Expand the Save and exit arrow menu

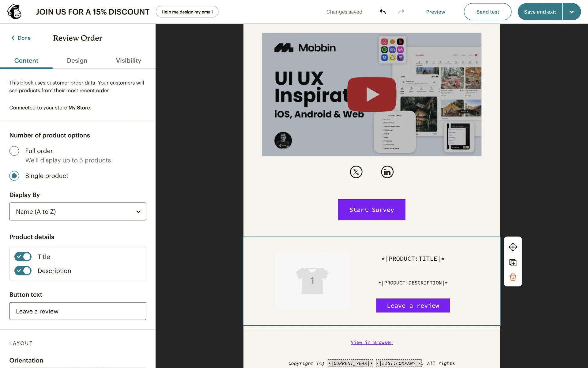(571, 12)
